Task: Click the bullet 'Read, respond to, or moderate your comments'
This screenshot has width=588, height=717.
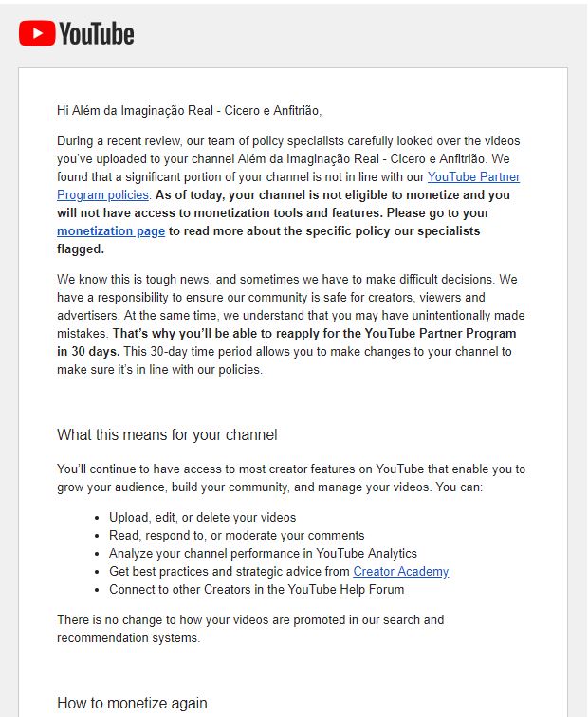Action: (236, 536)
